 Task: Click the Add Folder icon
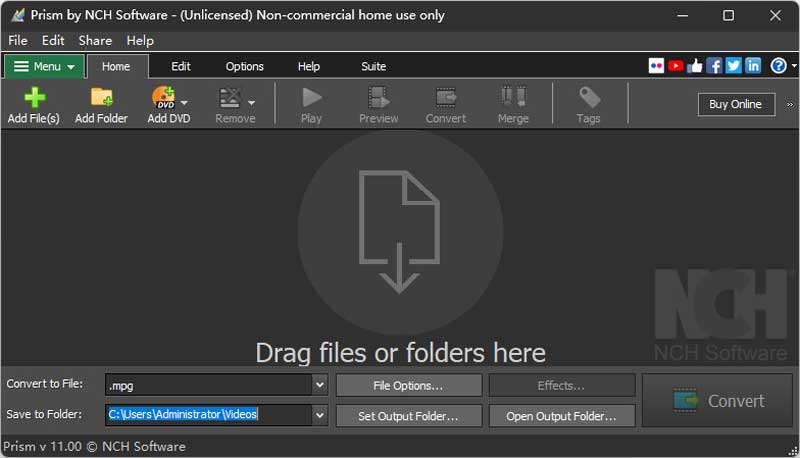pyautogui.click(x=102, y=97)
